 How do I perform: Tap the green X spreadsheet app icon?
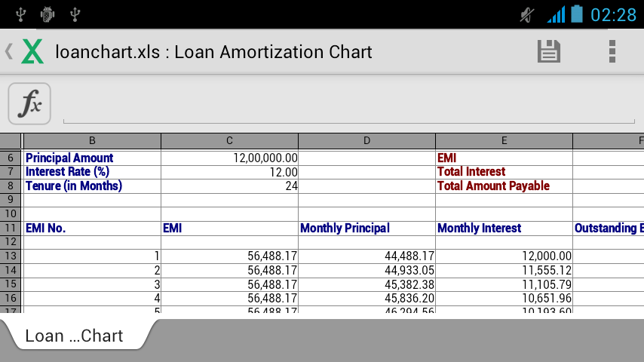pos(32,51)
